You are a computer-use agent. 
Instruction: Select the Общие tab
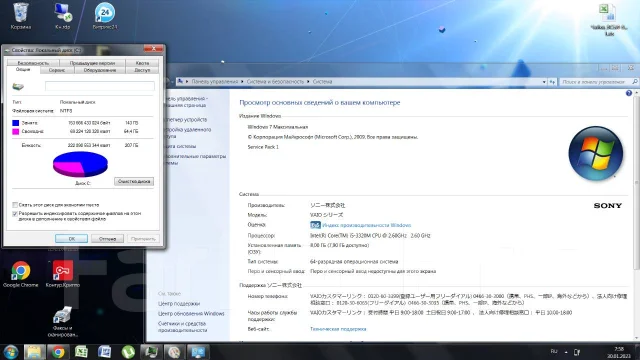[23, 70]
